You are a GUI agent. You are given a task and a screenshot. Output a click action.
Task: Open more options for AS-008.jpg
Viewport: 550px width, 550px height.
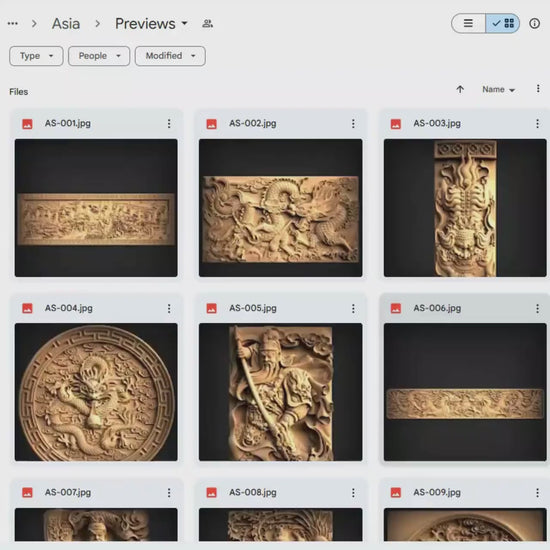click(353, 493)
